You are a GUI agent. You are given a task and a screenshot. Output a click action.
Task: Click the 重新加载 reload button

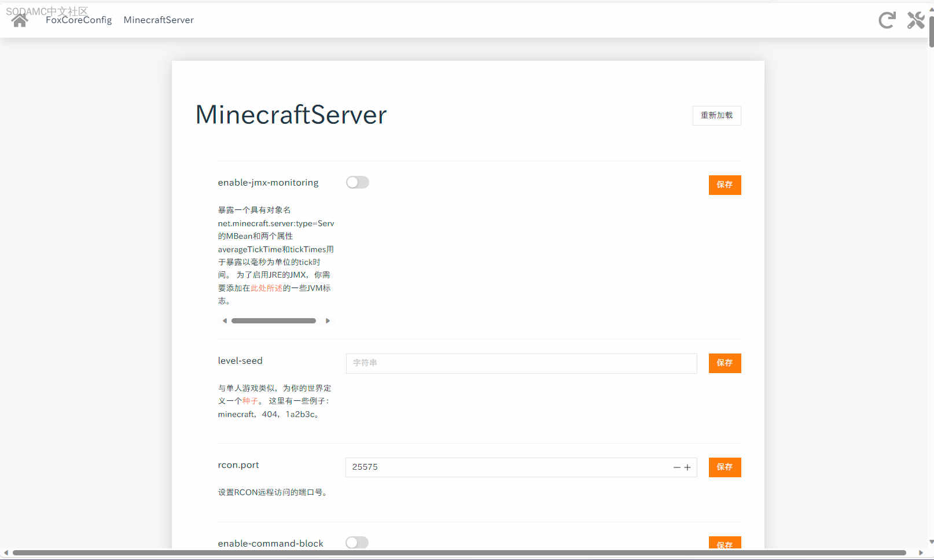tap(716, 115)
